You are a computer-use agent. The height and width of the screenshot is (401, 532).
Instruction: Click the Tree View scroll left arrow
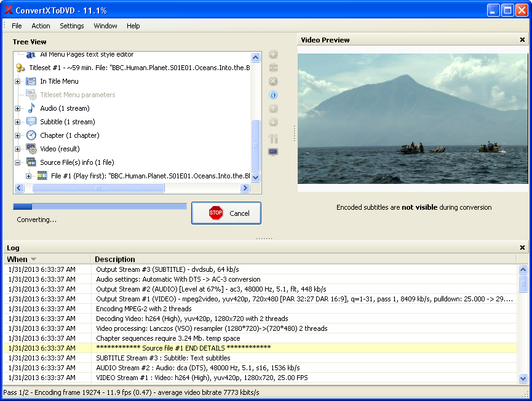pos(19,188)
